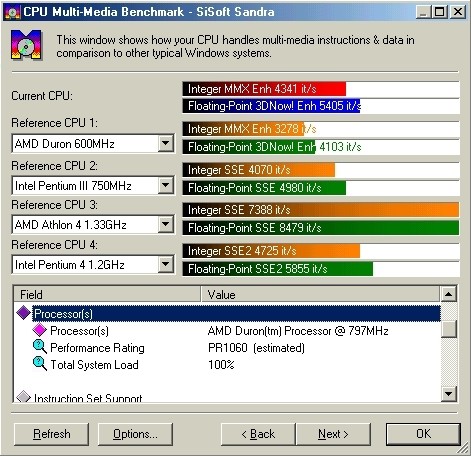The image size is (471, 456).
Task: Click the multi-media benchmark CD logo icon
Action: [x=27, y=45]
